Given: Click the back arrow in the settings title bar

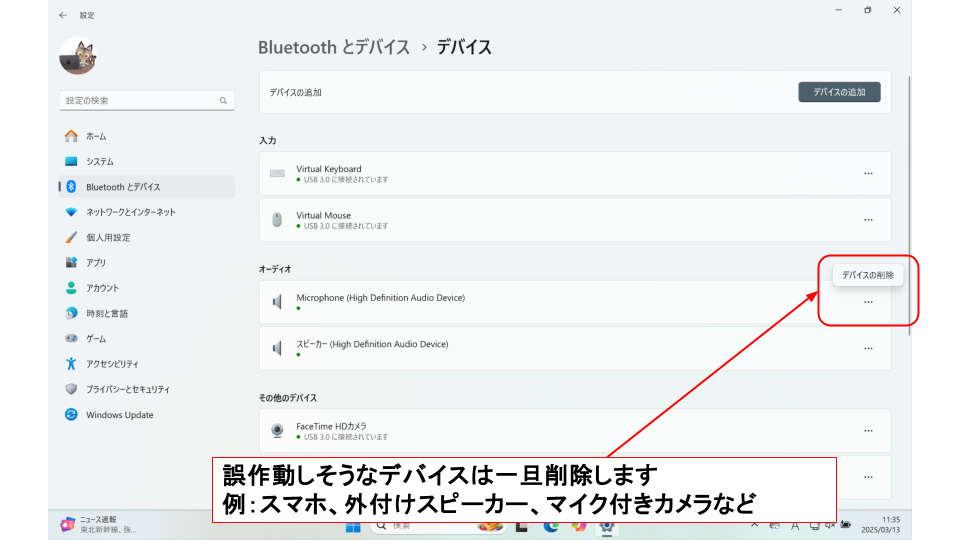Looking at the screenshot, I should pyautogui.click(x=63, y=15).
